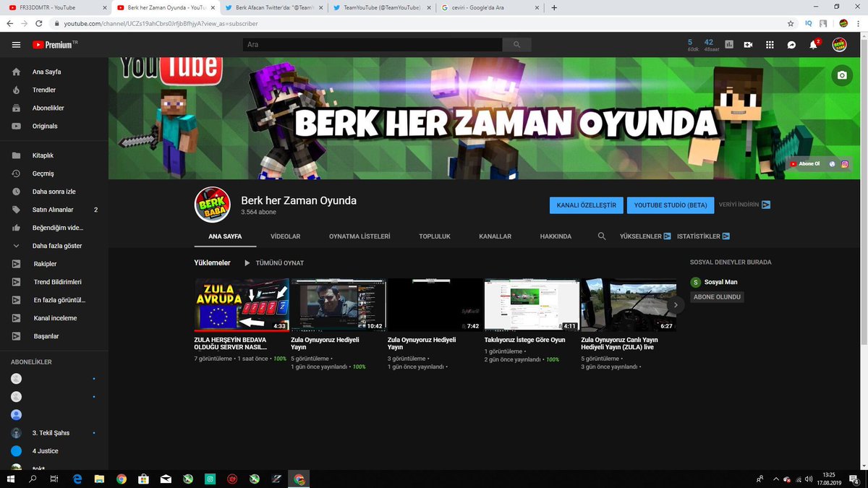868x488 pixels.
Task: Open the Chrome three-dot menu
Action: [x=858, y=23]
